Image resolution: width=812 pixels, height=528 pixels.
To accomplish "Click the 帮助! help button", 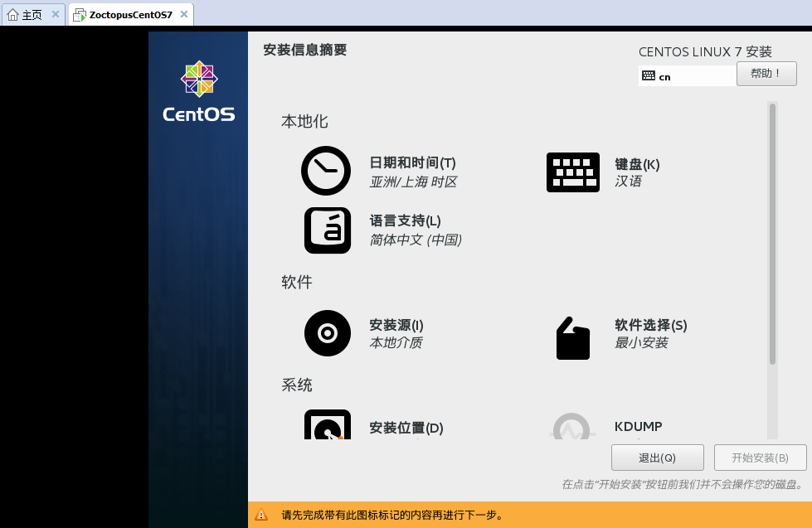I will pyautogui.click(x=766, y=74).
